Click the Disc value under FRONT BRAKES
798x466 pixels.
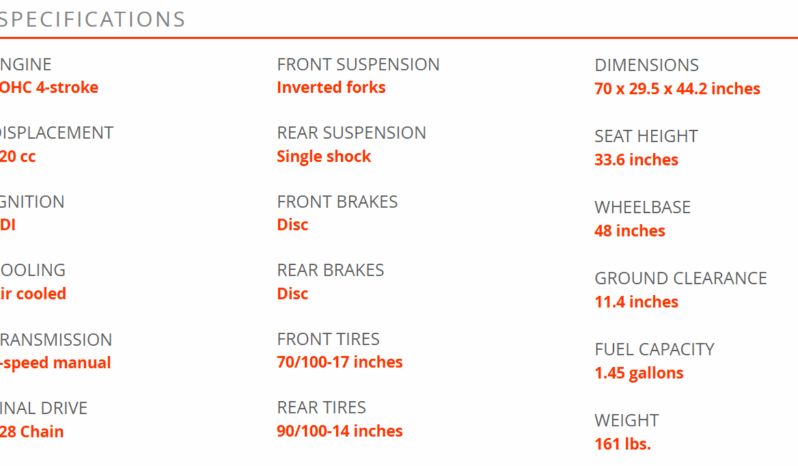click(293, 225)
